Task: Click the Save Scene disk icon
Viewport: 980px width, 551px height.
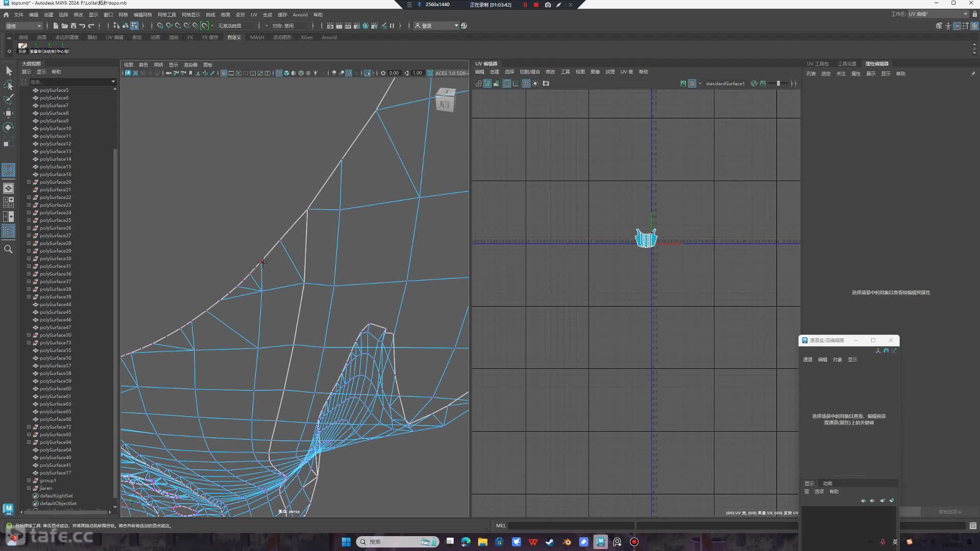Action: click(x=73, y=26)
